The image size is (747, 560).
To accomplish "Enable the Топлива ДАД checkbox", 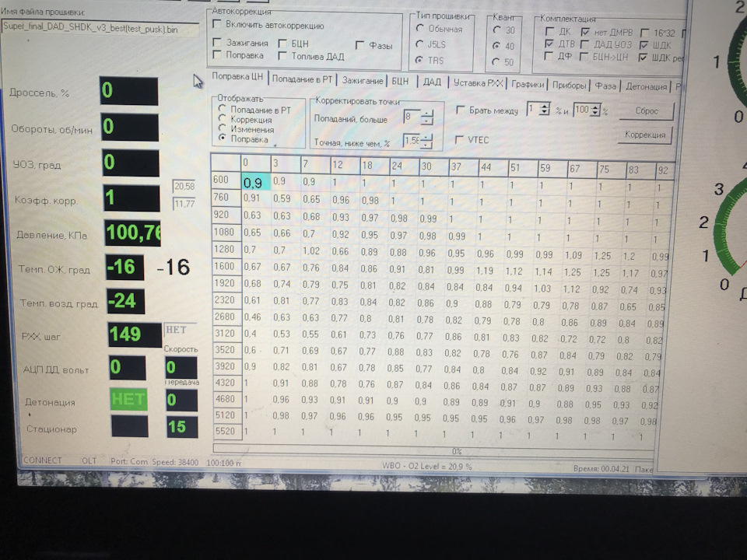I will coord(282,56).
